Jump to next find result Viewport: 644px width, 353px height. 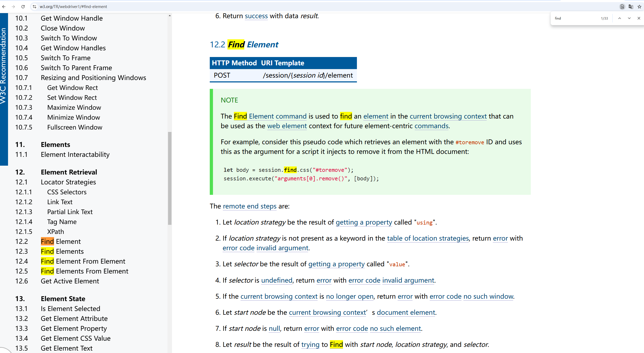(629, 18)
